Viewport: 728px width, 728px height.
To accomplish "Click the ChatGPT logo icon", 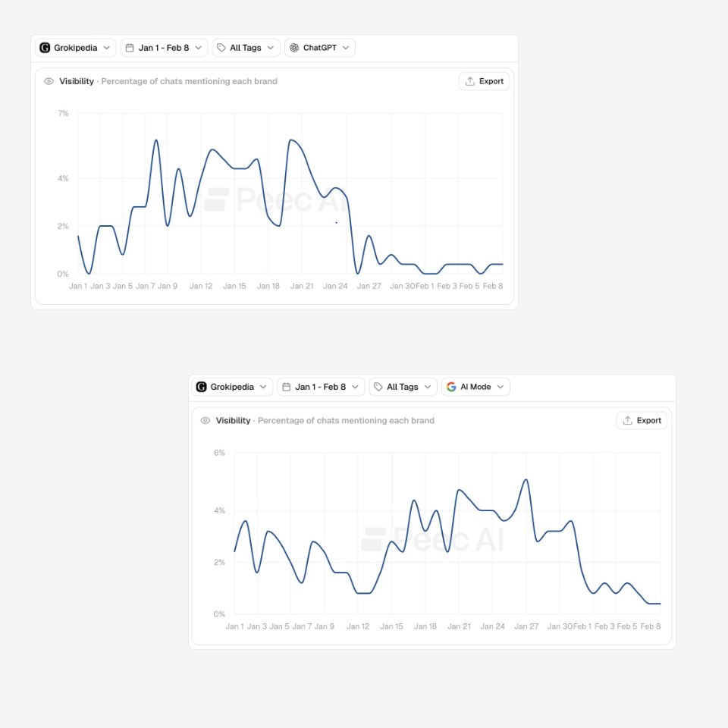I will [294, 48].
